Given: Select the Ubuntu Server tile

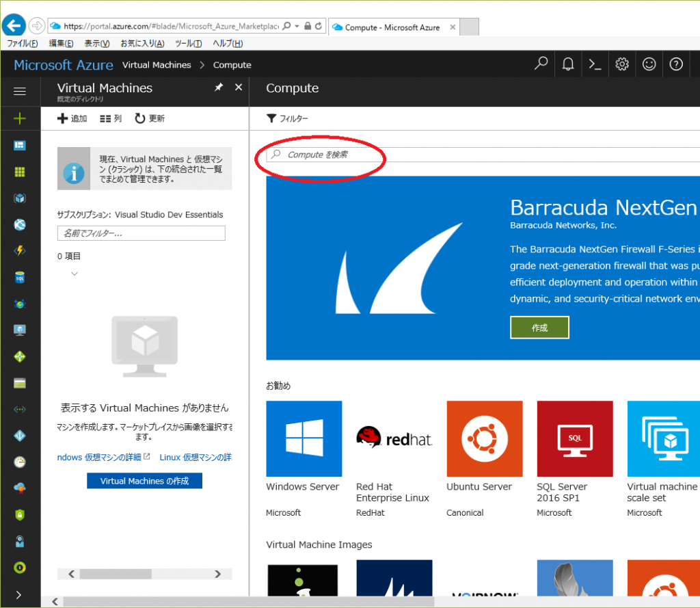Looking at the screenshot, I should [x=485, y=459].
